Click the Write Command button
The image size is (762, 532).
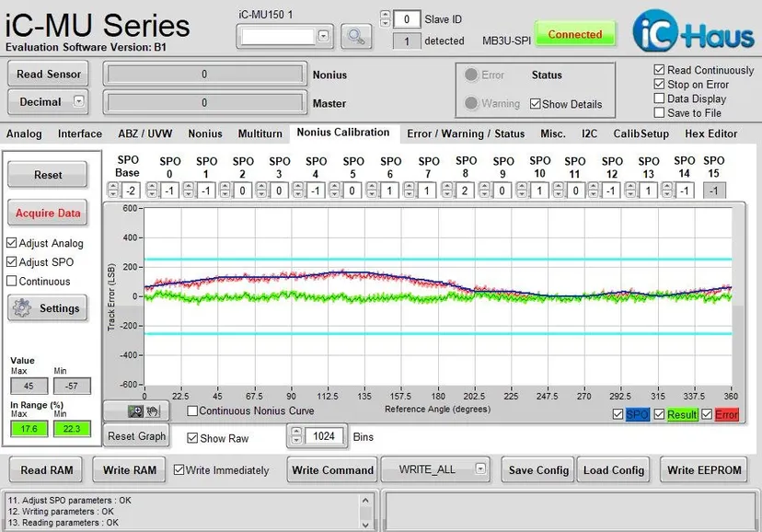[x=332, y=469]
